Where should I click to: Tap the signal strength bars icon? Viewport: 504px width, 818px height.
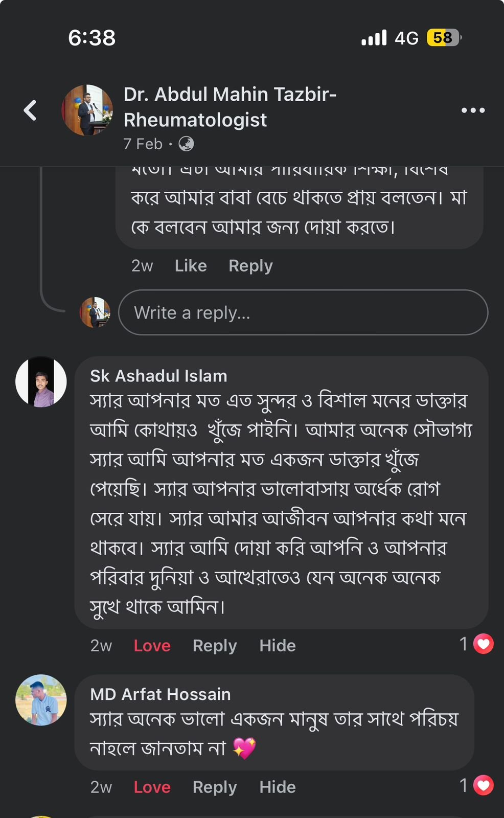coord(374,37)
